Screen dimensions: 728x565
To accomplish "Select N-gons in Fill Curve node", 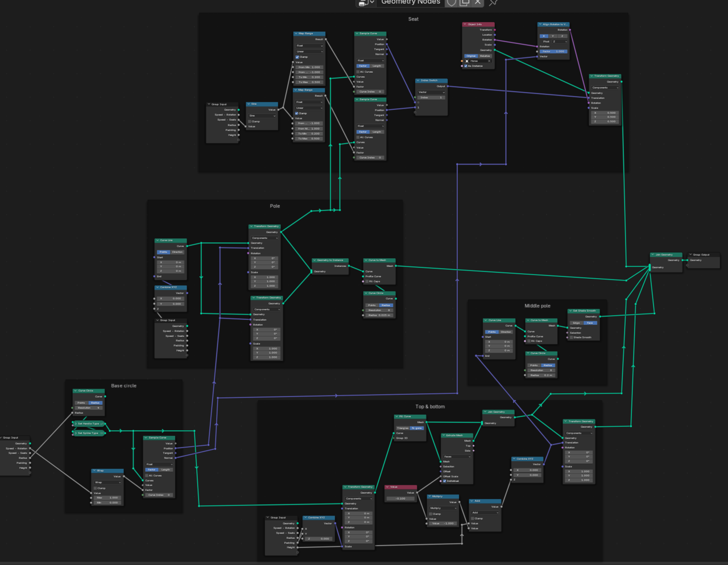I will pyautogui.click(x=417, y=428).
